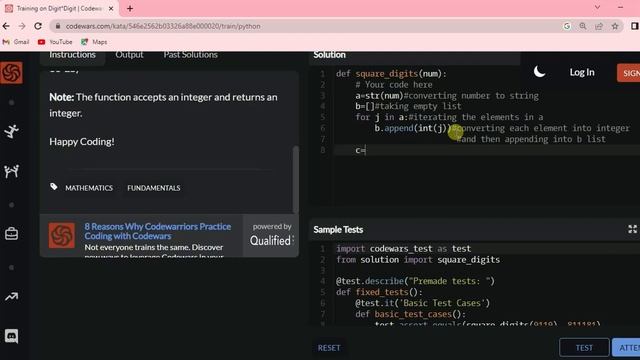
Task: Click the Log In link
Action: [582, 72]
